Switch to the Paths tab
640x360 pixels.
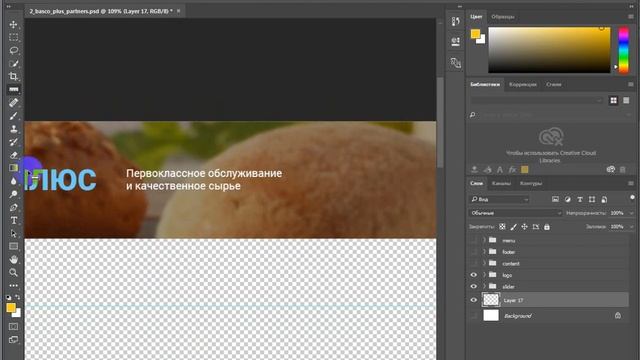click(531, 183)
